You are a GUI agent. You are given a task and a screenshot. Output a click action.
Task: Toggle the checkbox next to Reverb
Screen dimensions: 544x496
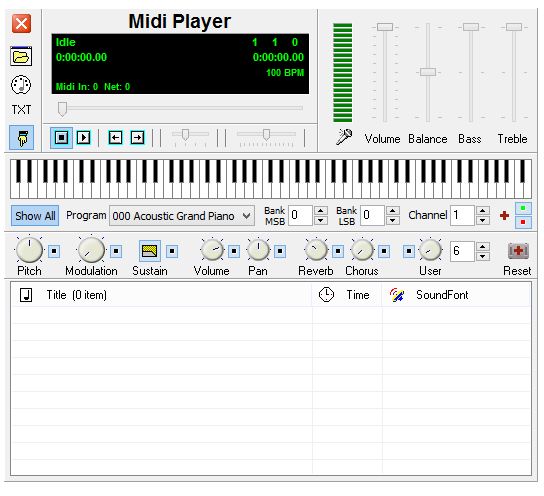pyautogui.click(x=338, y=251)
